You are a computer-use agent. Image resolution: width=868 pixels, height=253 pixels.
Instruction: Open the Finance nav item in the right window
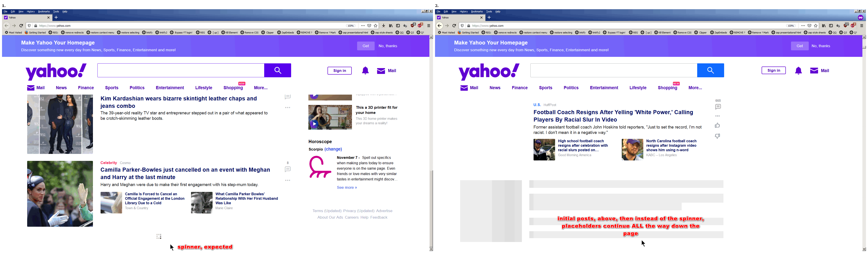point(520,88)
